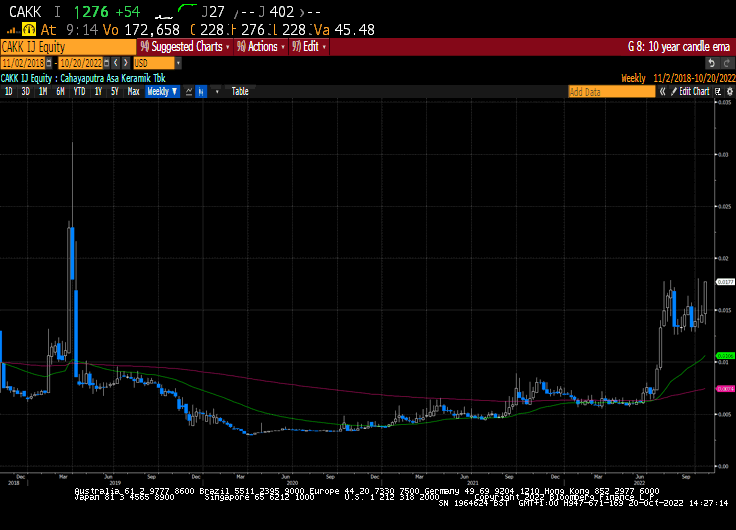Click the G 8: 10 year candle ema title

point(679,47)
